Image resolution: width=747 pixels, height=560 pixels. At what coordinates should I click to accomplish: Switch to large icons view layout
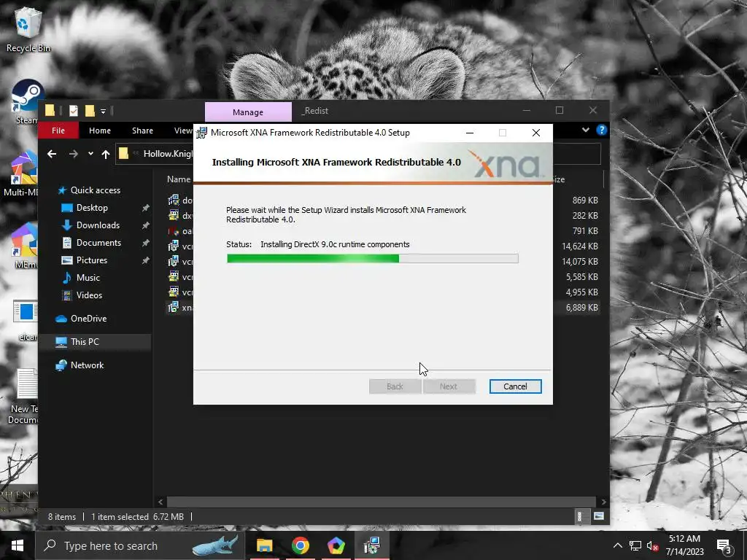click(x=599, y=516)
